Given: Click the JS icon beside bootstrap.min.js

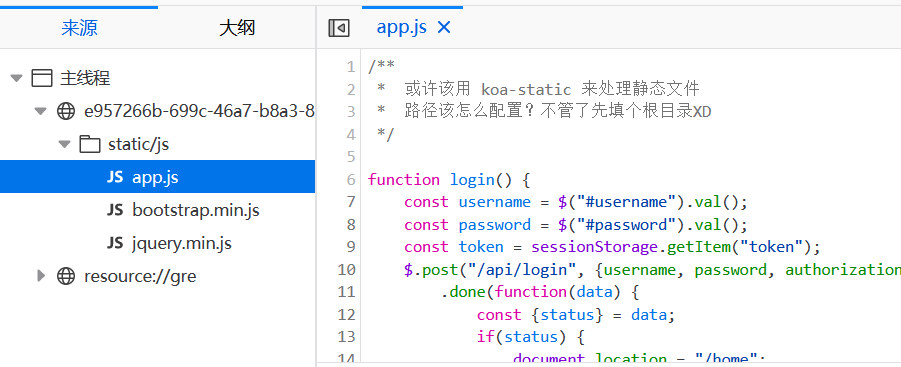Looking at the screenshot, I should (x=115, y=210).
